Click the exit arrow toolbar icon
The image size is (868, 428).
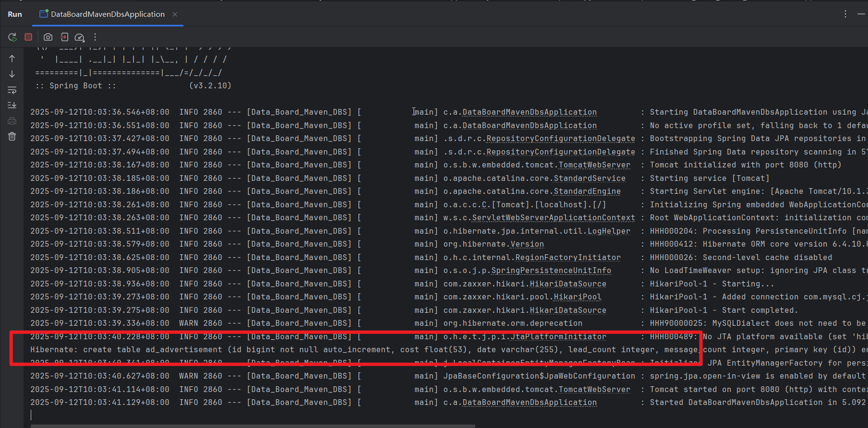[64, 37]
